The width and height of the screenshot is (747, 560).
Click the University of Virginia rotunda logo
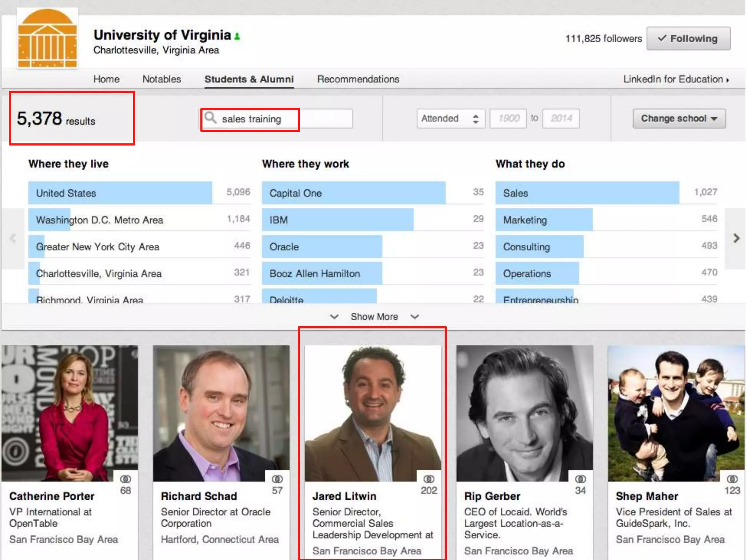47,38
